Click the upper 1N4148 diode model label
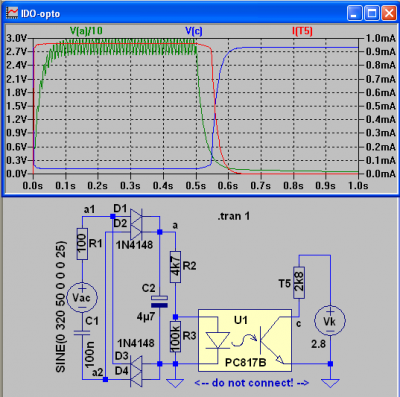Viewport: 400px width, 397px height. [134, 245]
